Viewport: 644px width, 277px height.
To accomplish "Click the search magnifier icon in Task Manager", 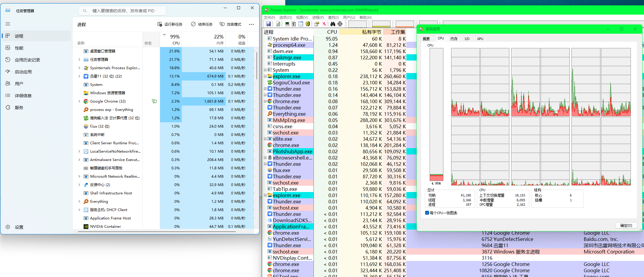I will [85, 11].
